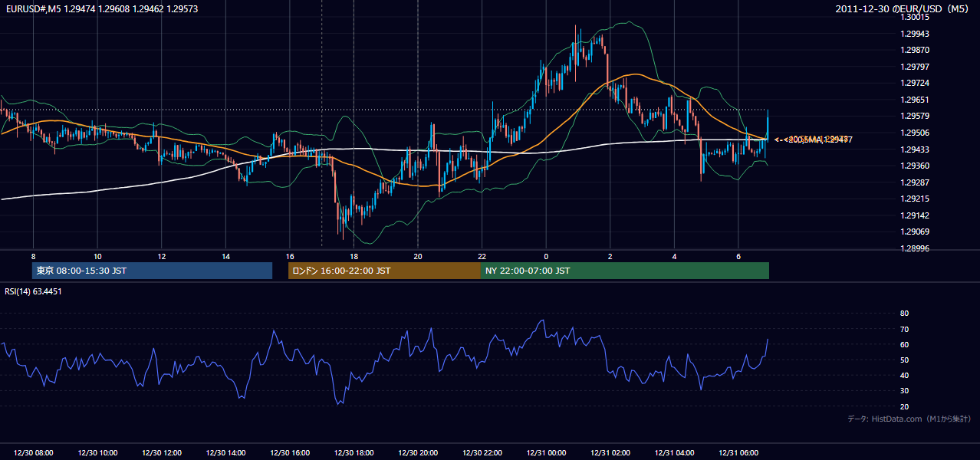Click price axis label 1.30015

(915, 17)
